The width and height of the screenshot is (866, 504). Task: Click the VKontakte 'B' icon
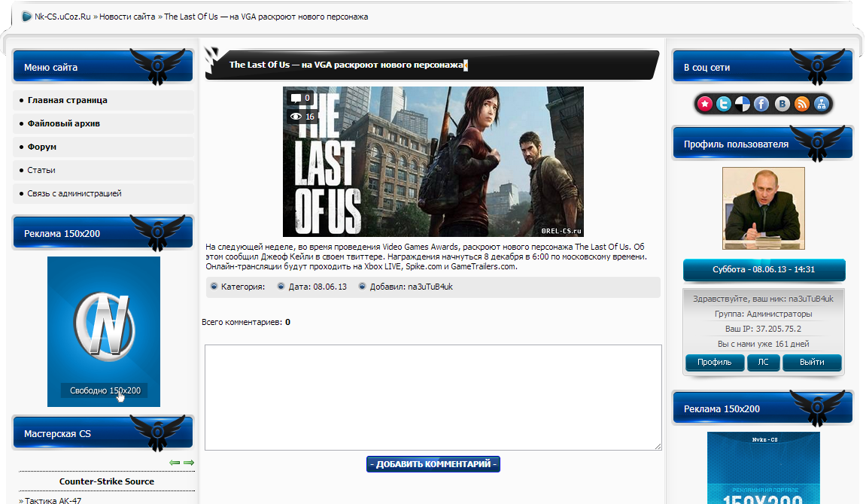(782, 105)
